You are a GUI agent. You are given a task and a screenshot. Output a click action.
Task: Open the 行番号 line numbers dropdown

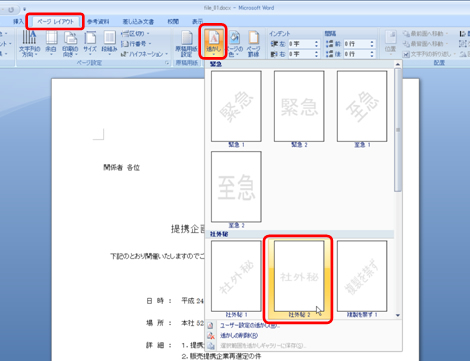pos(136,44)
